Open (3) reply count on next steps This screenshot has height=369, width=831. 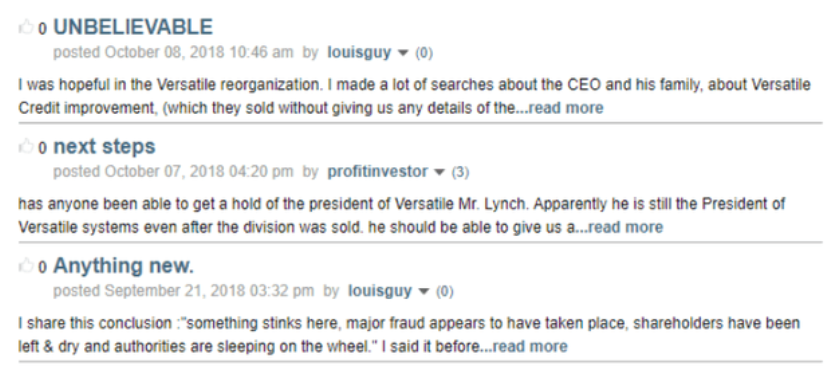pos(460,172)
